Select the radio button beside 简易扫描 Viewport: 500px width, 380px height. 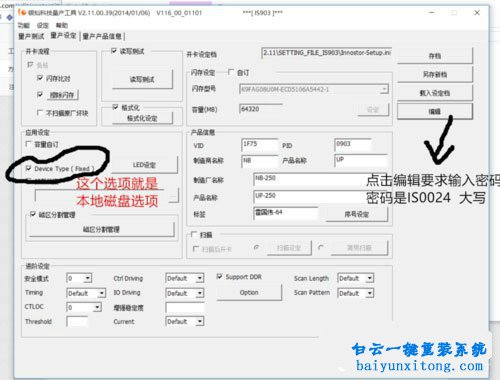pyautogui.click(x=321, y=248)
